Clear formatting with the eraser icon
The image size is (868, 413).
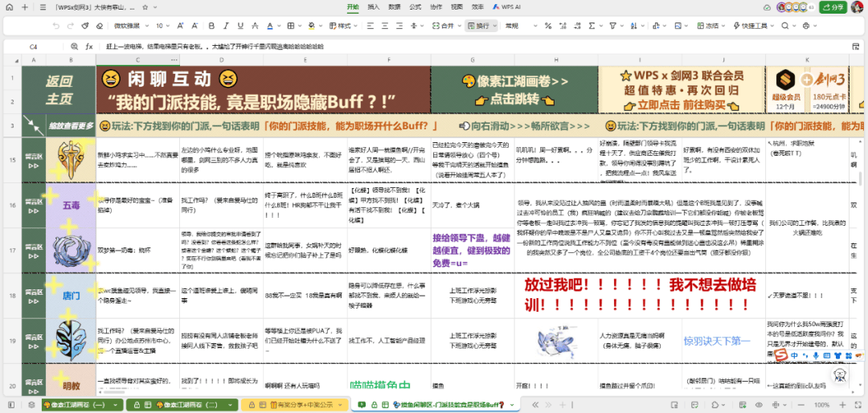99,26
